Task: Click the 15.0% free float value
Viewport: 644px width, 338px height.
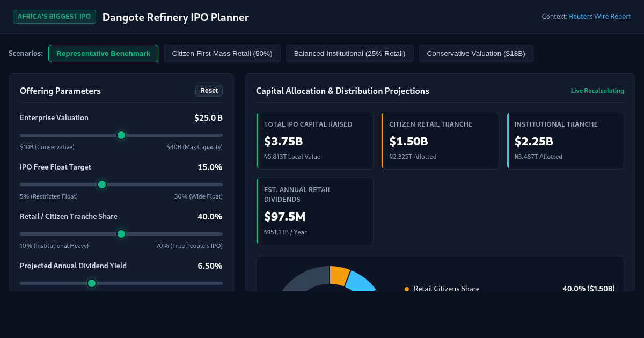Action: [210, 167]
